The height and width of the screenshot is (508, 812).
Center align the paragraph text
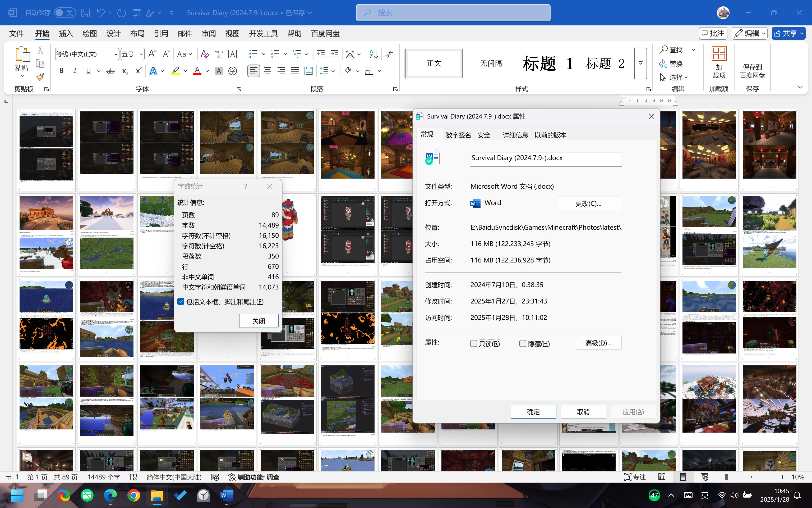pyautogui.click(x=267, y=71)
